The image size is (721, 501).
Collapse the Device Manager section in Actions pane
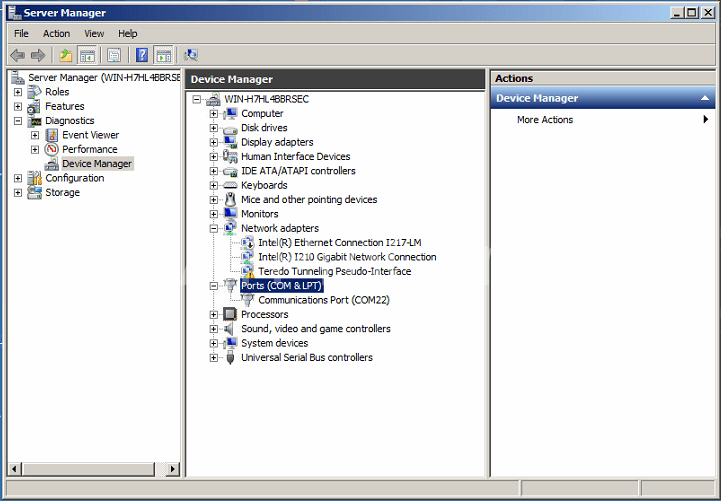705,99
